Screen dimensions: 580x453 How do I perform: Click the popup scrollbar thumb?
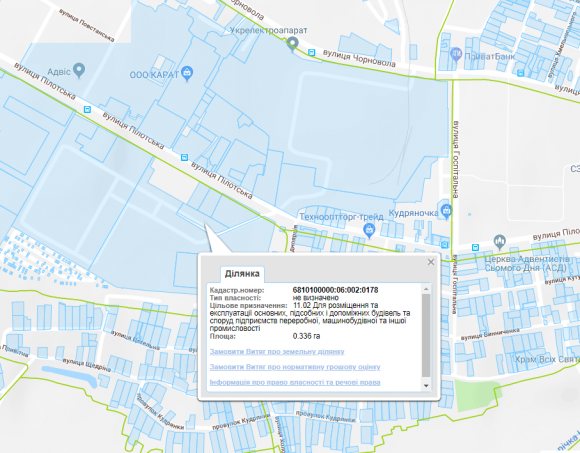426,335
